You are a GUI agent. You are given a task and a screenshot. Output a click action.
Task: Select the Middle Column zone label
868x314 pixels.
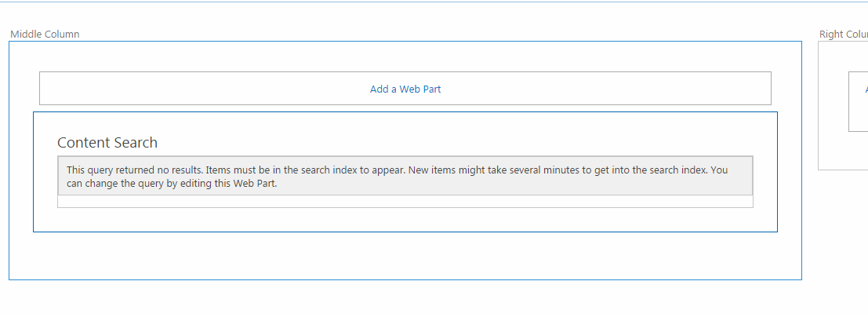click(x=45, y=35)
